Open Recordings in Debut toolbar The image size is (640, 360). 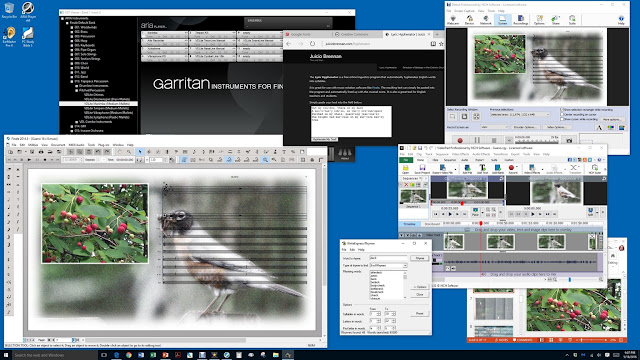point(520,20)
